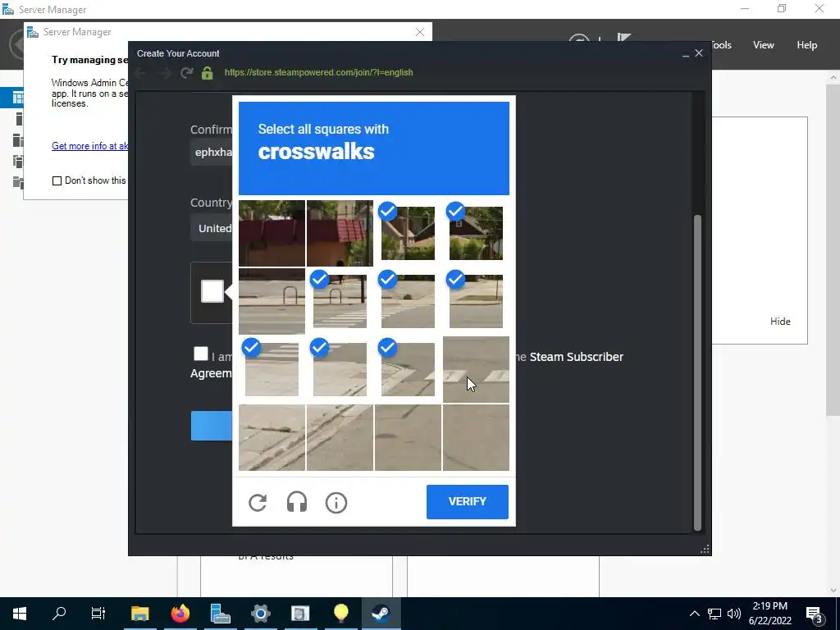The image size is (840, 630).
Task: Open the Steam Subscriber Agreement link
Action: [577, 357]
